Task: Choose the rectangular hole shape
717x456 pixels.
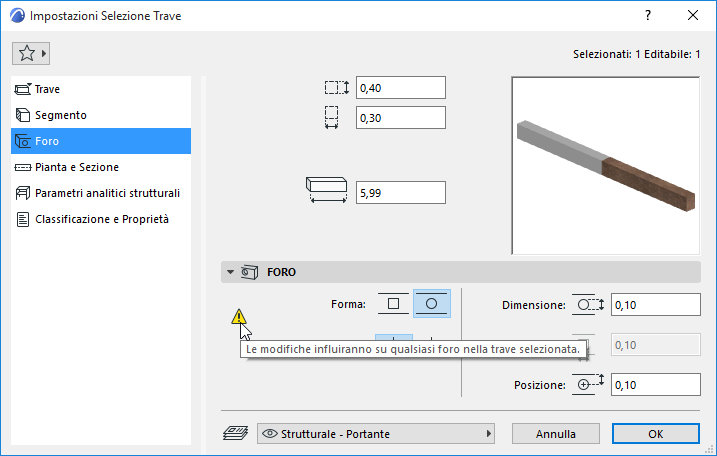Action: pos(393,303)
